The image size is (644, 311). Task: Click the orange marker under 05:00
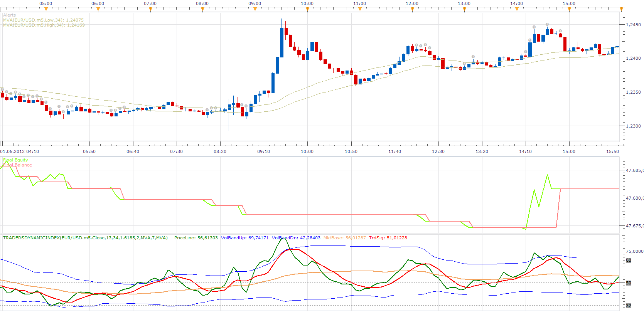point(46,9)
